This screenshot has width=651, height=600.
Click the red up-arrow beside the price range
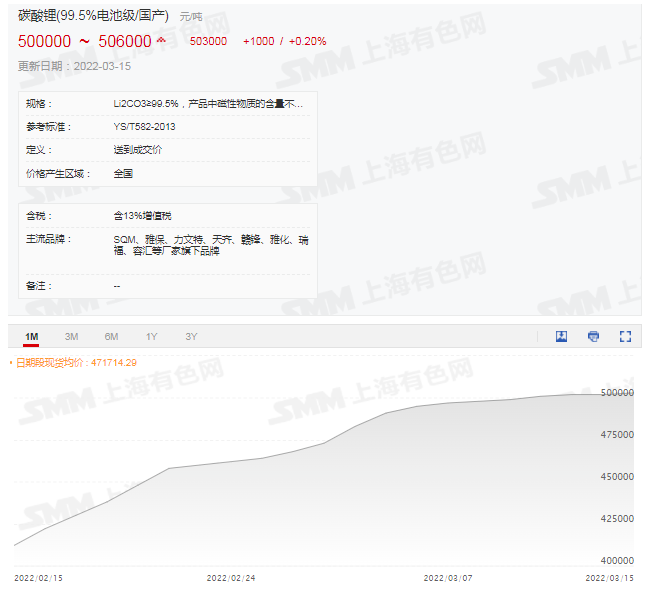[x=162, y=42]
